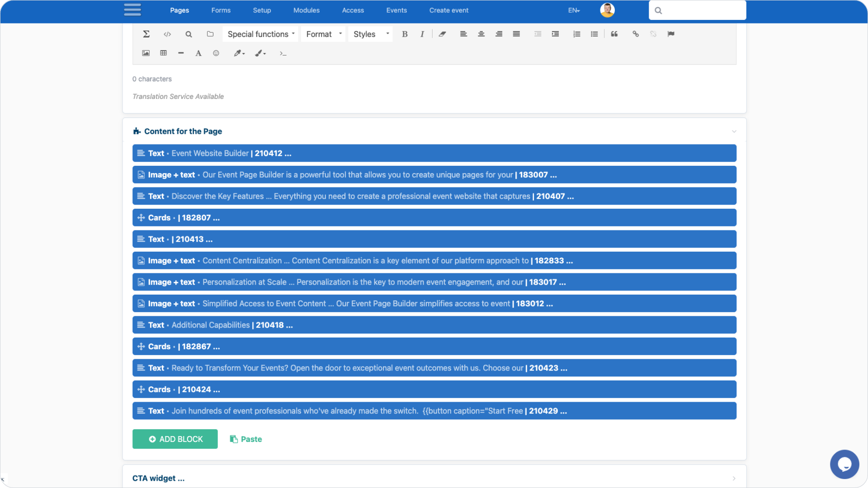The image size is (868, 488).
Task: Click the anchor flag icon
Action: click(x=671, y=34)
